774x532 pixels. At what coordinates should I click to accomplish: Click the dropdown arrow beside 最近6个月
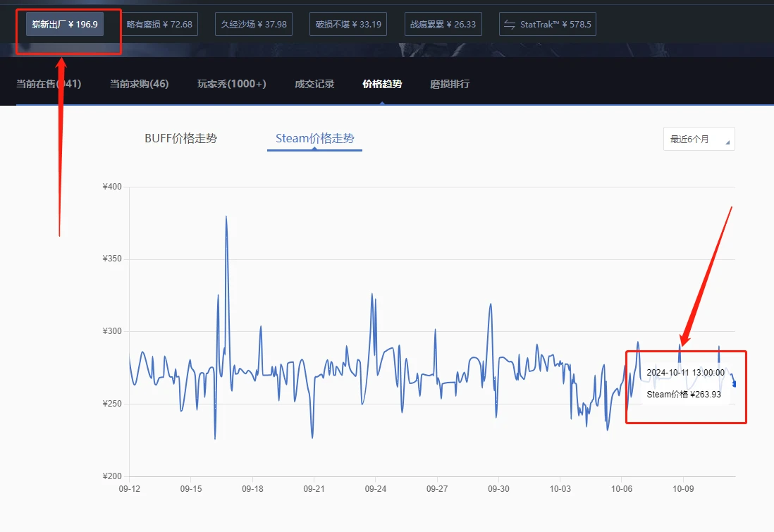(x=727, y=142)
